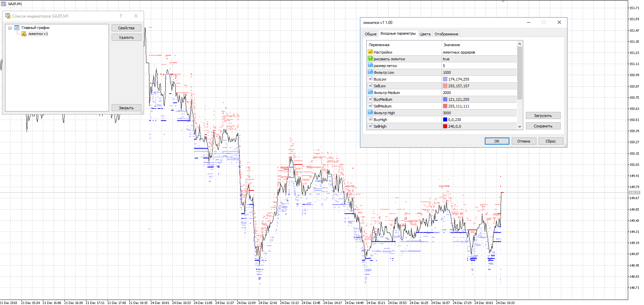Click the Значение column header

(x=479, y=45)
